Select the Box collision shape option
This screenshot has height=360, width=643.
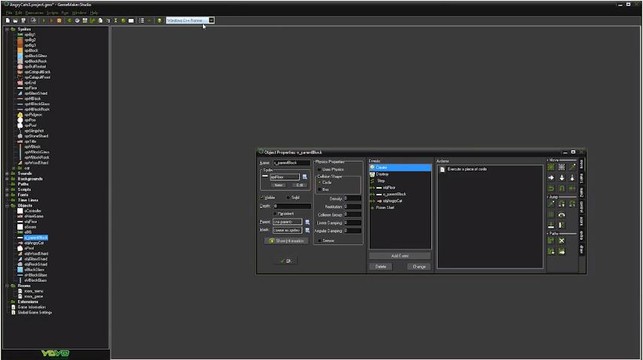click(x=320, y=189)
